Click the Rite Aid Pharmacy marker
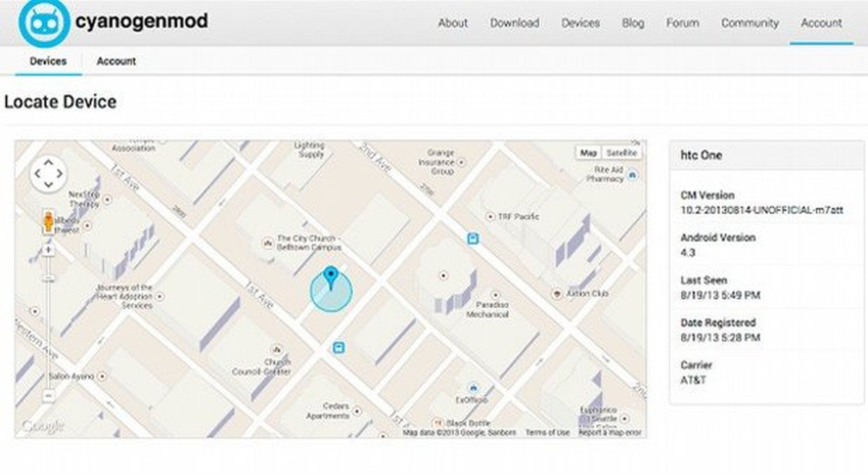This screenshot has height=475, width=868. tap(634, 175)
